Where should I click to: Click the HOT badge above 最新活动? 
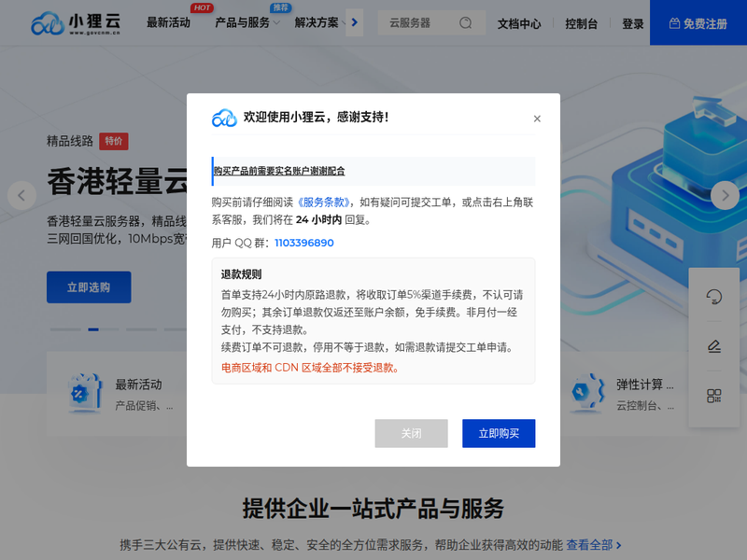point(202,7)
